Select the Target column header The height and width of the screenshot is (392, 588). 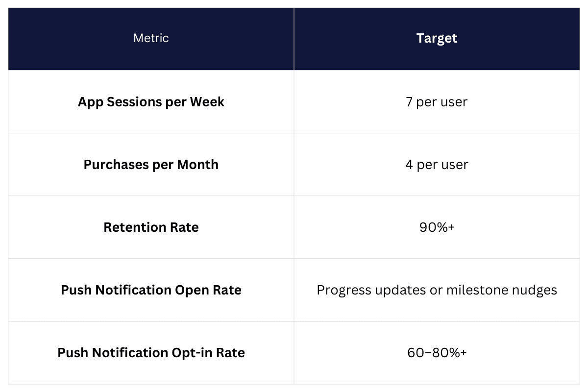pos(437,38)
